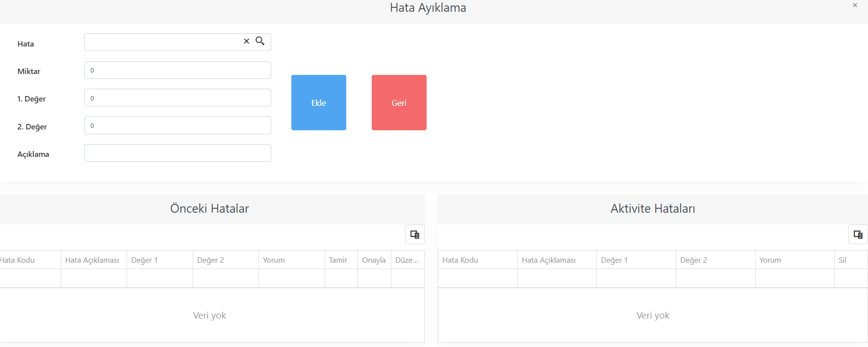This screenshot has width=868, height=347.
Task: Open column chooser in Aktivite Hataları grid
Action: click(x=858, y=234)
